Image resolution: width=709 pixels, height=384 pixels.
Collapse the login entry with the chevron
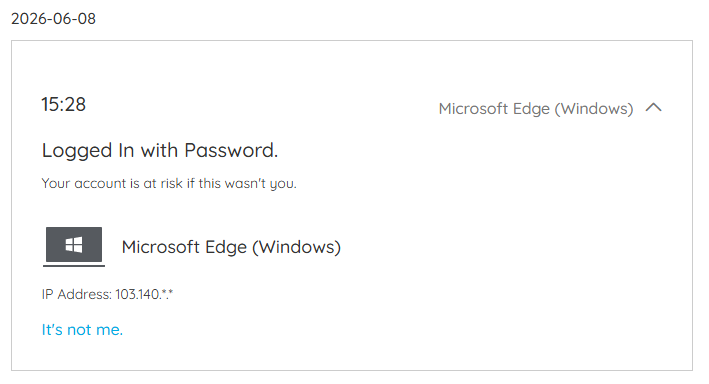click(x=653, y=108)
